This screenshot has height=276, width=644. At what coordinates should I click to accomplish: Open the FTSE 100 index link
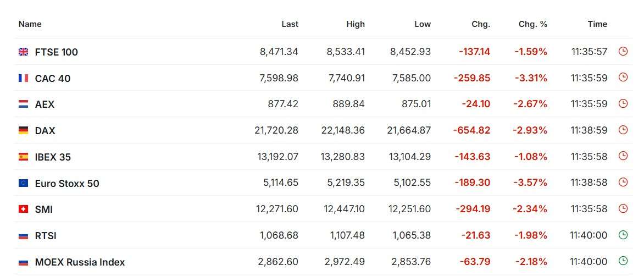[x=56, y=52]
